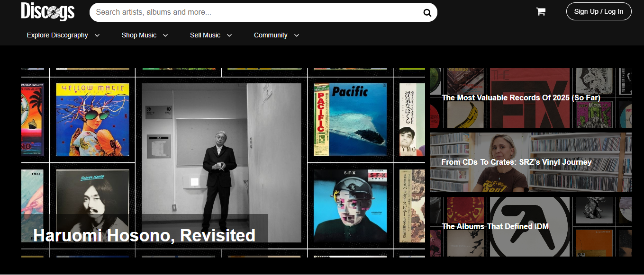The image size is (644, 275).
Task: Click the Sign Up / Log In button
Action: (599, 11)
